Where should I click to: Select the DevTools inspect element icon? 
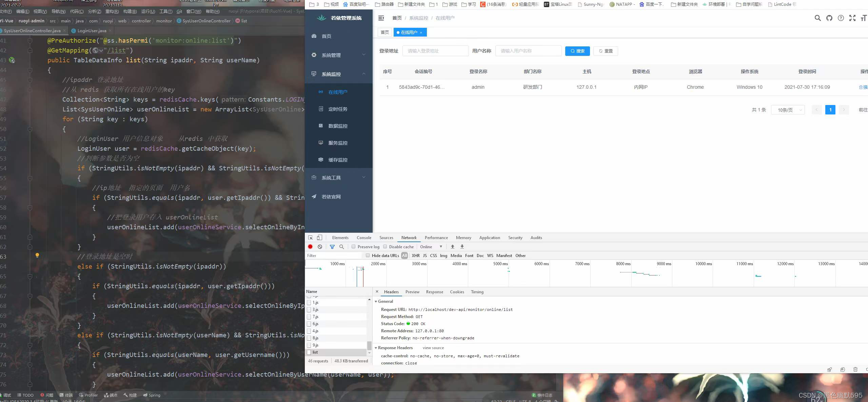(x=310, y=238)
